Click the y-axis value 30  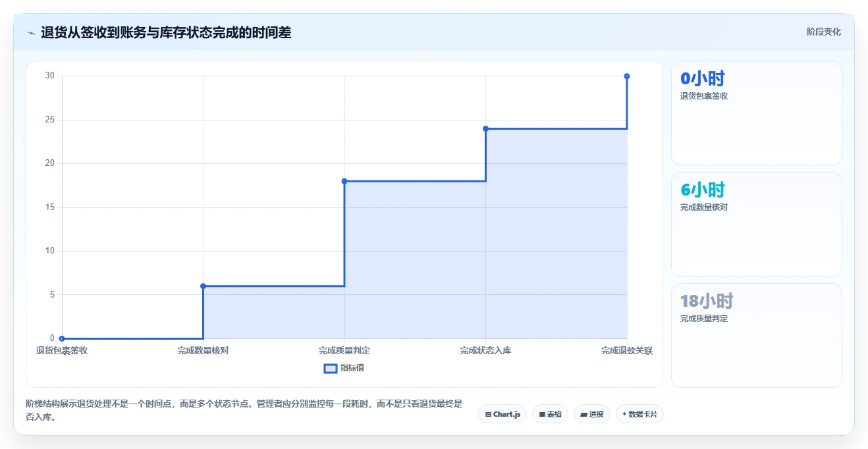[x=50, y=76]
